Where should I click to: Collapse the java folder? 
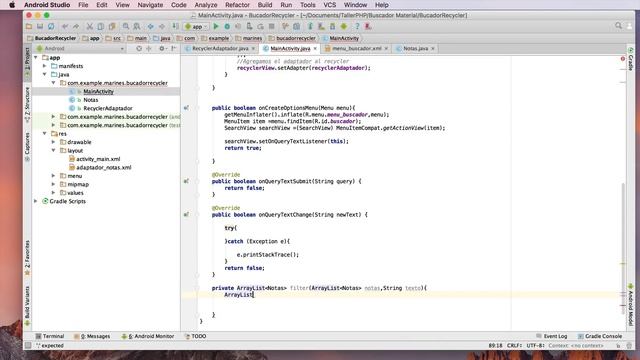(44, 74)
